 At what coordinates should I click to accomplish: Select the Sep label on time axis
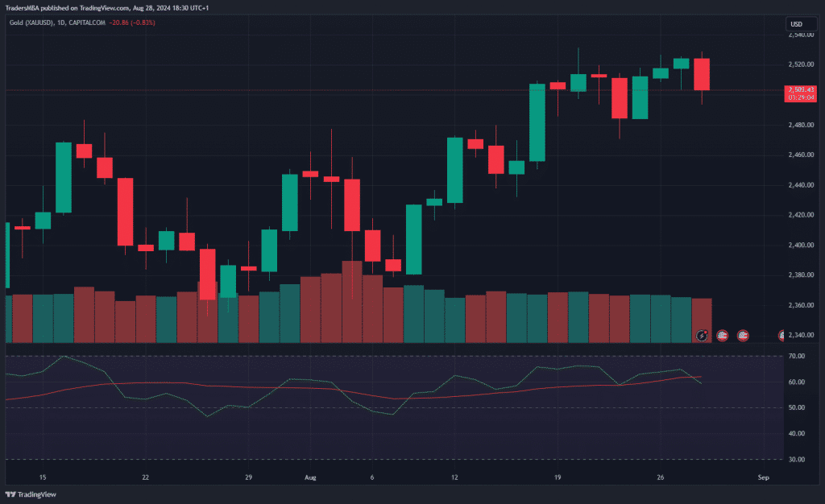point(763,477)
